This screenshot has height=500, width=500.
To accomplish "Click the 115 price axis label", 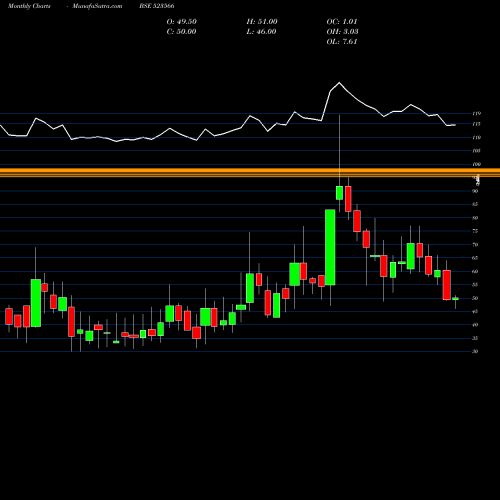I will 477,124.
